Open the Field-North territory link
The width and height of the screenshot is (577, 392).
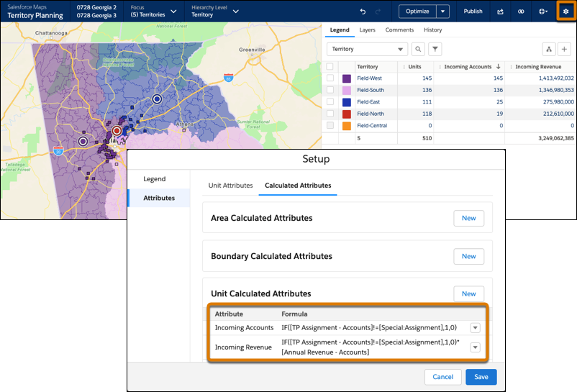pyautogui.click(x=371, y=114)
